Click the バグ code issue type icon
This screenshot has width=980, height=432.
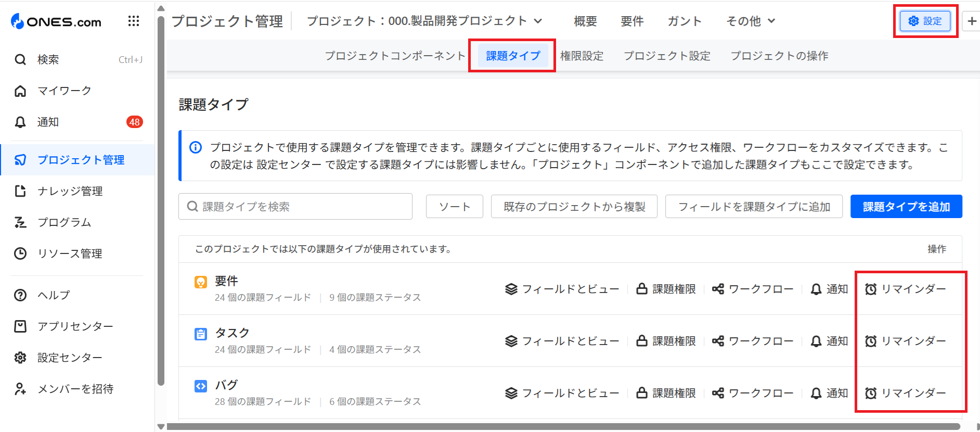[x=201, y=386]
